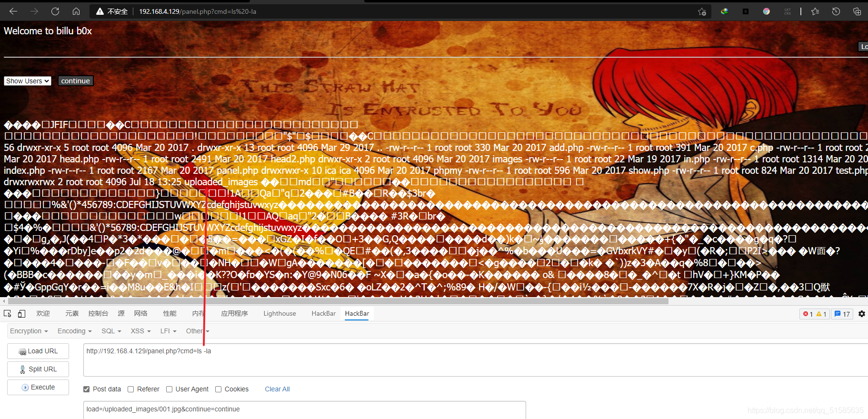Open the Internet Download Manager extension icon
The height and width of the screenshot is (419, 868).
[x=724, y=11]
